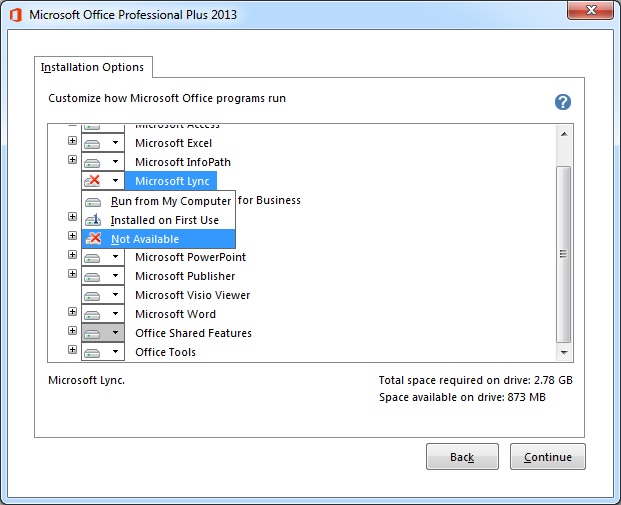Click the scrollbar down arrow in feature list

(x=564, y=352)
